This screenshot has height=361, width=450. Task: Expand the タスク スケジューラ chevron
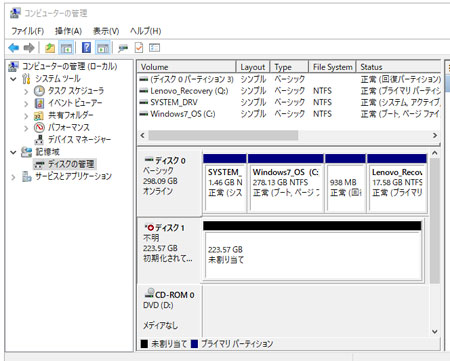coord(26,91)
